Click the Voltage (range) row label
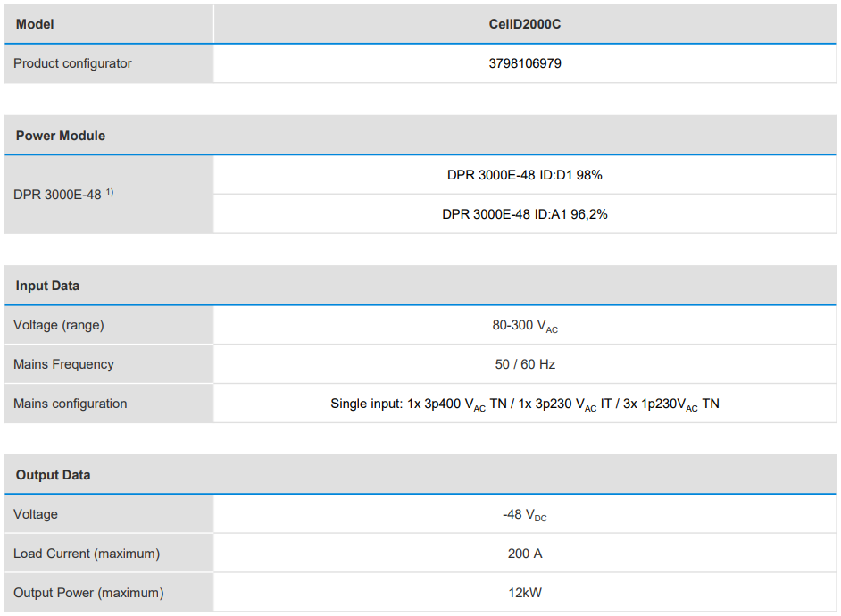The image size is (841, 616). point(59,325)
